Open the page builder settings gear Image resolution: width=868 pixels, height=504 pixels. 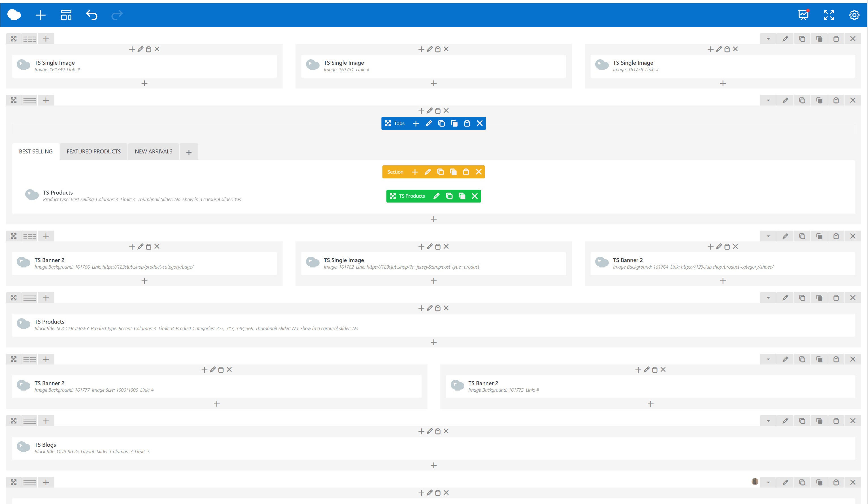pos(854,15)
